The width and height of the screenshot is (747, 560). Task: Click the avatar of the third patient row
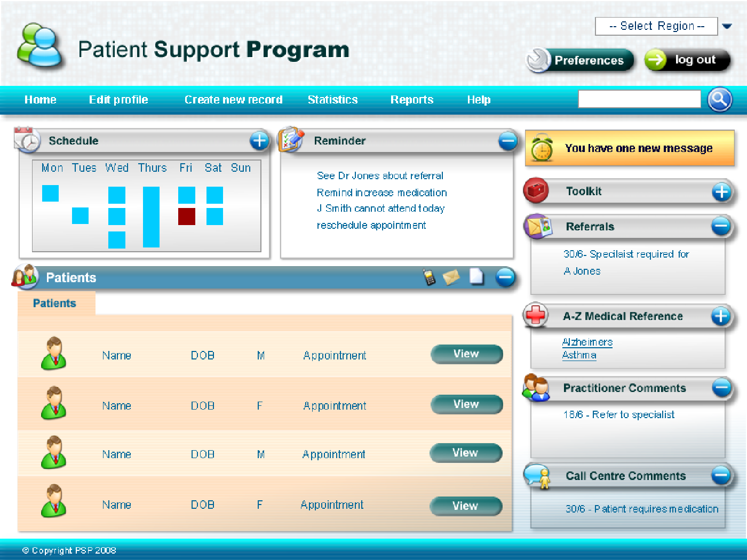(54, 452)
